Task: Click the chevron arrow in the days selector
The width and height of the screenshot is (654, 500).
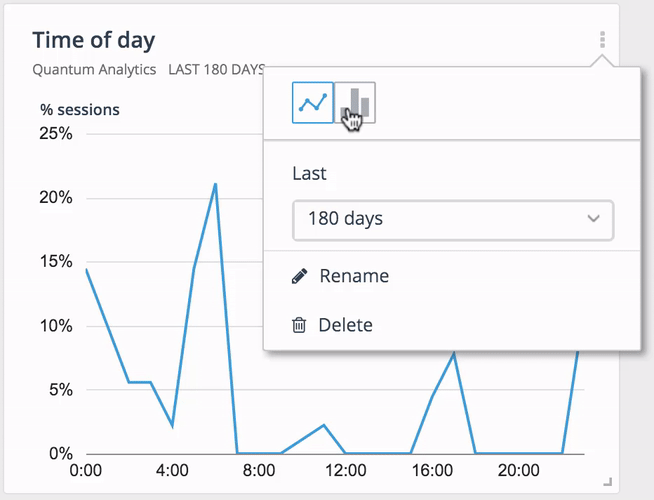Action: click(x=593, y=219)
